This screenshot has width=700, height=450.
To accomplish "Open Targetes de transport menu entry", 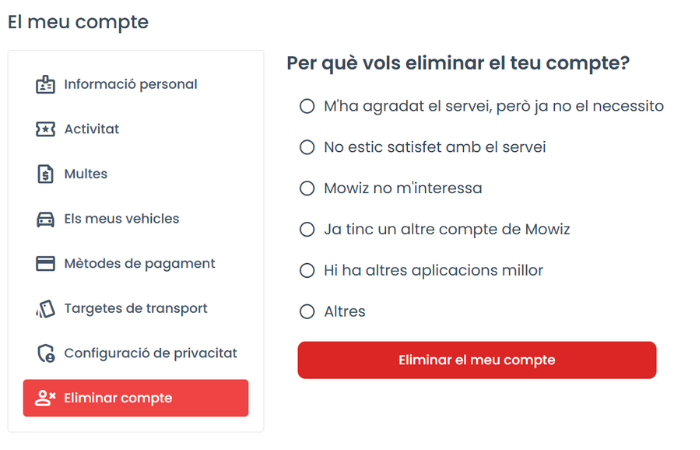I will (136, 308).
